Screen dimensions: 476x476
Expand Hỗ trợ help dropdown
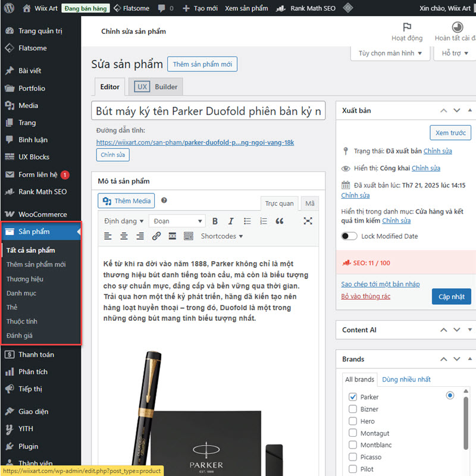(455, 54)
